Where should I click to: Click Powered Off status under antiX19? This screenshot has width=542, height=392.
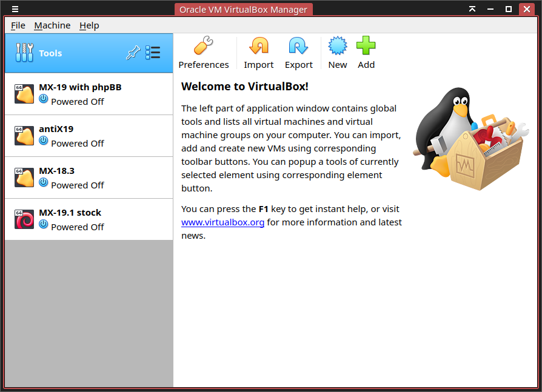point(78,144)
